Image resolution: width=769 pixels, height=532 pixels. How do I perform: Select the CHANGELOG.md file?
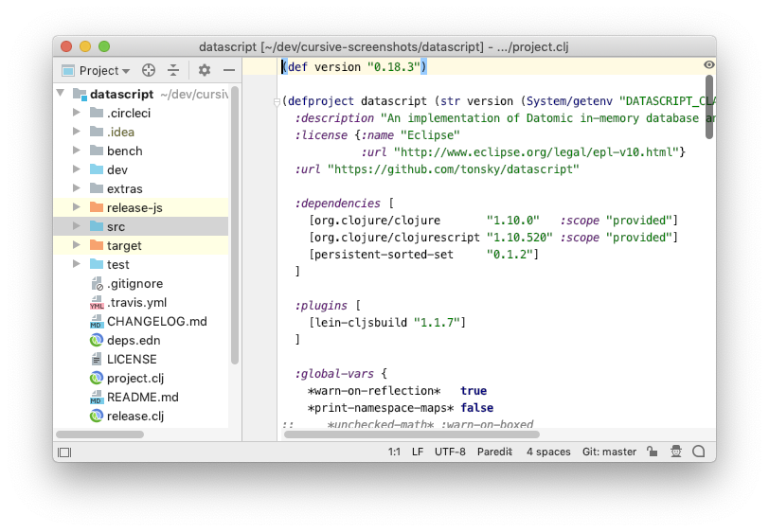click(157, 322)
